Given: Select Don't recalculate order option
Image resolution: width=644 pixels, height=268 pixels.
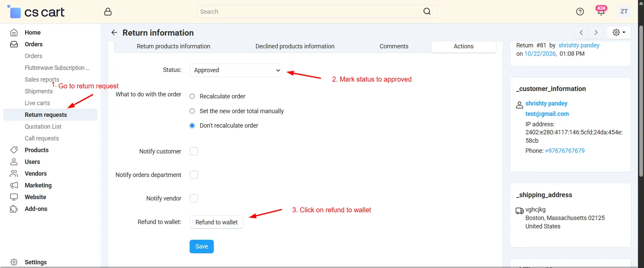Looking at the screenshot, I should (192, 126).
